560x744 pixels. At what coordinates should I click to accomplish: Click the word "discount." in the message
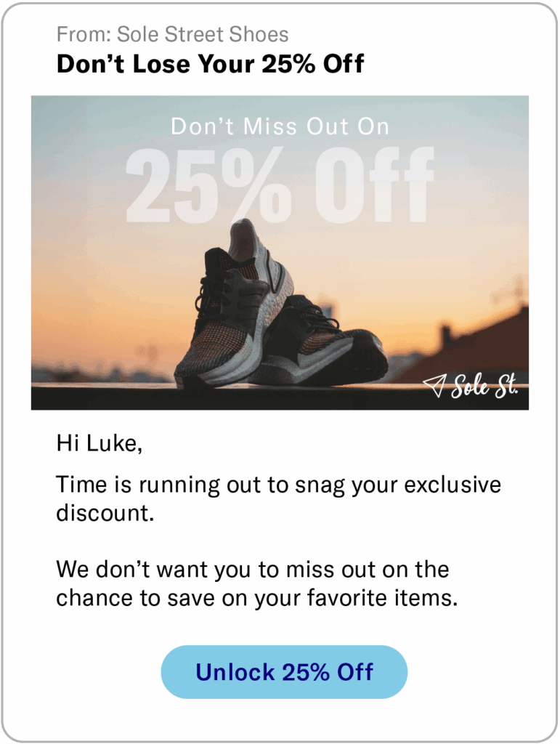point(105,513)
